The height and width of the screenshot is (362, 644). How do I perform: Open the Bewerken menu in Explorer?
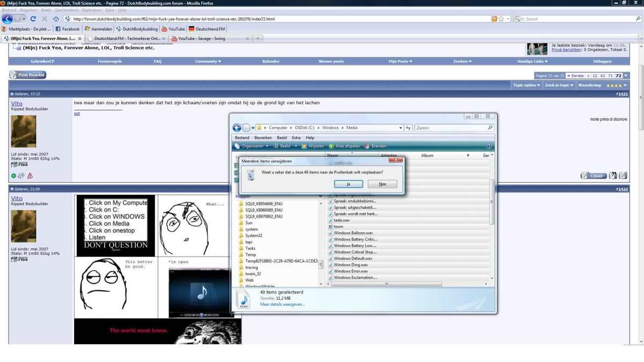[261, 138]
